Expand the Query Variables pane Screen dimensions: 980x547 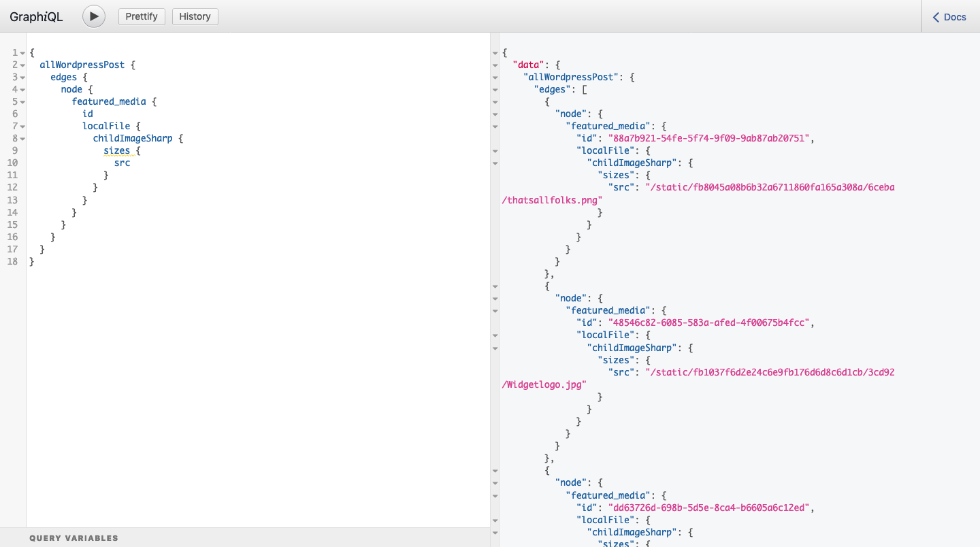tap(73, 537)
